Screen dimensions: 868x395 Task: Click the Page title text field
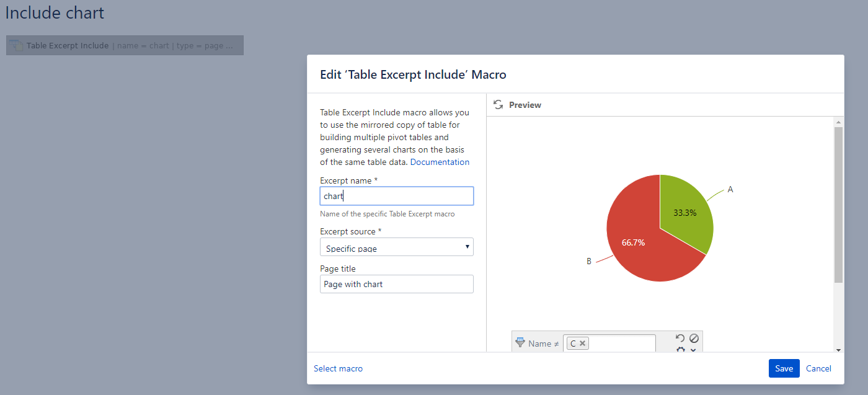(x=396, y=284)
